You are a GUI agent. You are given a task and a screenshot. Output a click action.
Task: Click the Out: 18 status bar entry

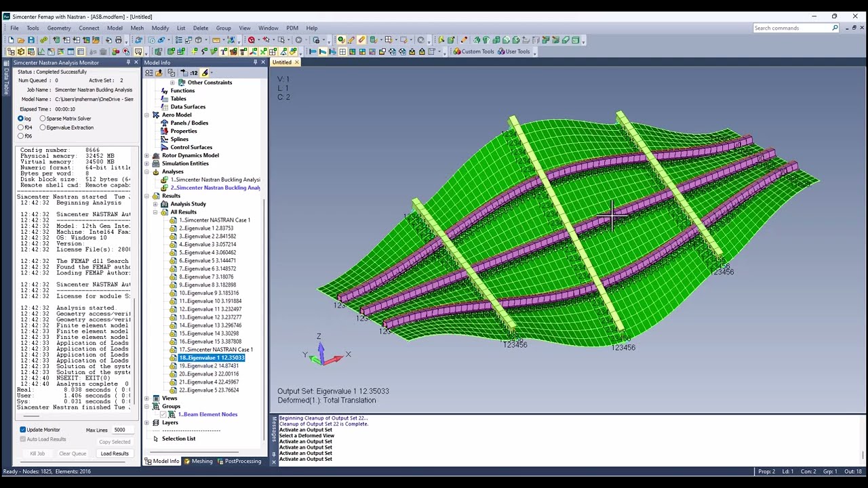[x=852, y=471]
